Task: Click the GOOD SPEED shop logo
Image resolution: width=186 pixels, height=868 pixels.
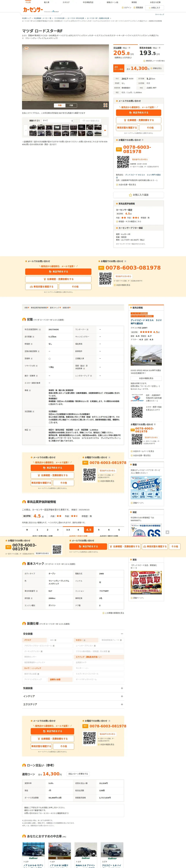Action: pos(137,398)
